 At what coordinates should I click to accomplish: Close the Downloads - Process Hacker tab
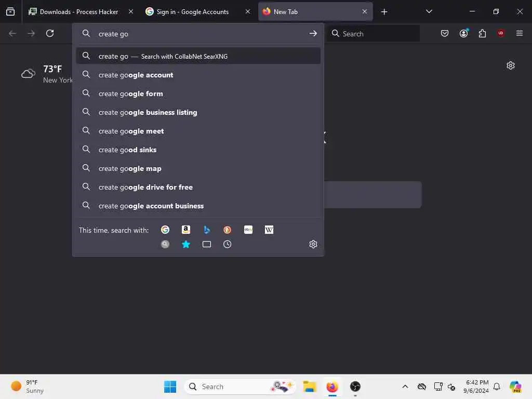coord(131,11)
